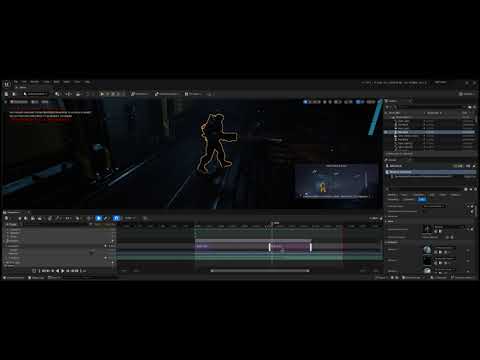Select the purple animation section with white handles
Viewport: 480px width, 360px height.
tap(290, 247)
